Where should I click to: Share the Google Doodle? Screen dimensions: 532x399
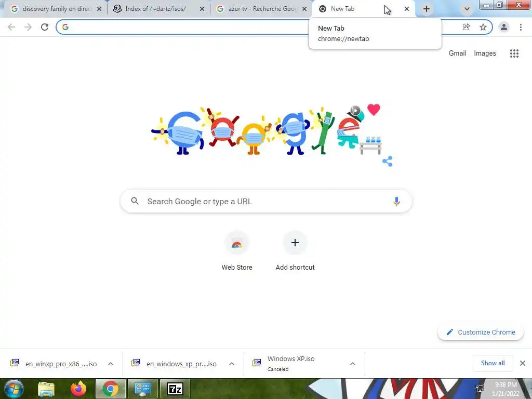pyautogui.click(x=387, y=161)
